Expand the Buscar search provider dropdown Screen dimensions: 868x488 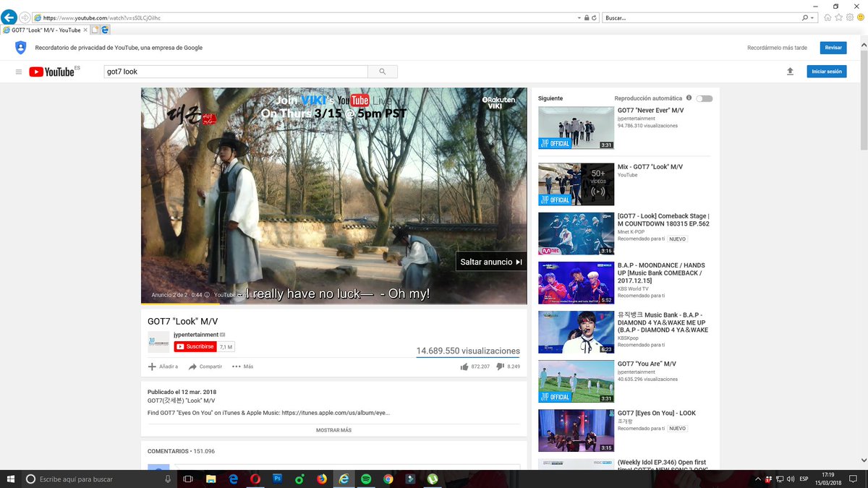(x=812, y=17)
